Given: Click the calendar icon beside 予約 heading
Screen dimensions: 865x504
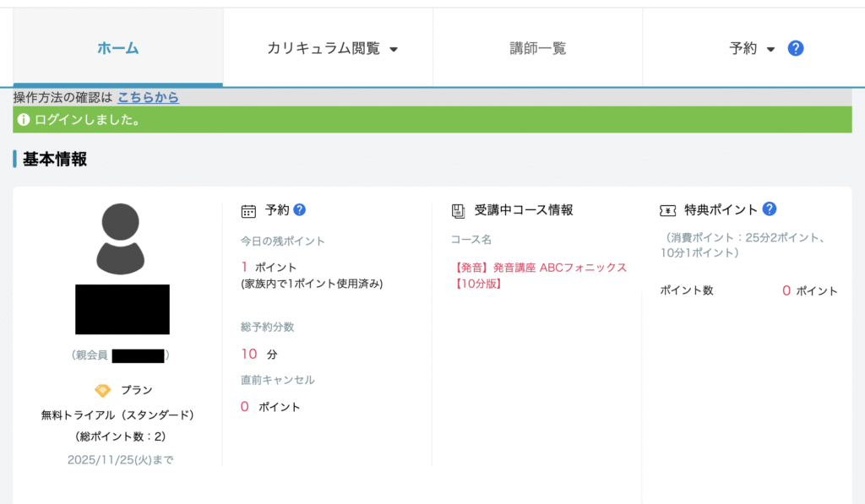Looking at the screenshot, I should tap(248, 211).
